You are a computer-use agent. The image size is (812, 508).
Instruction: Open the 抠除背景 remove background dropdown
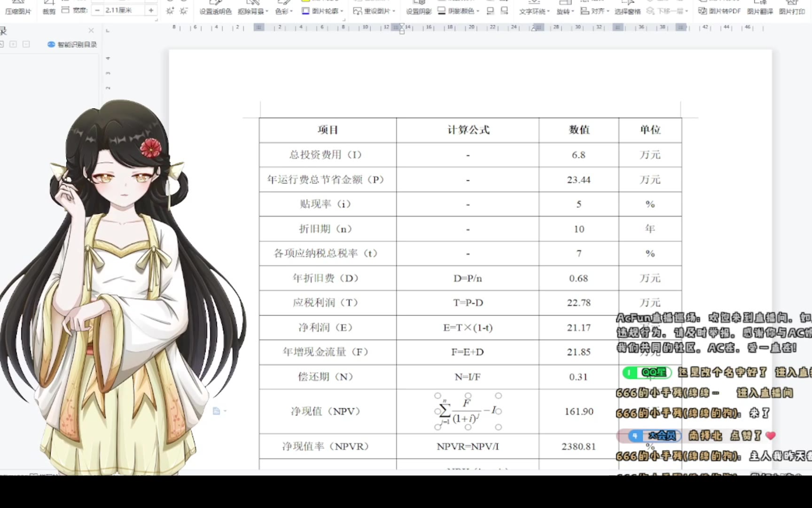pos(253,8)
